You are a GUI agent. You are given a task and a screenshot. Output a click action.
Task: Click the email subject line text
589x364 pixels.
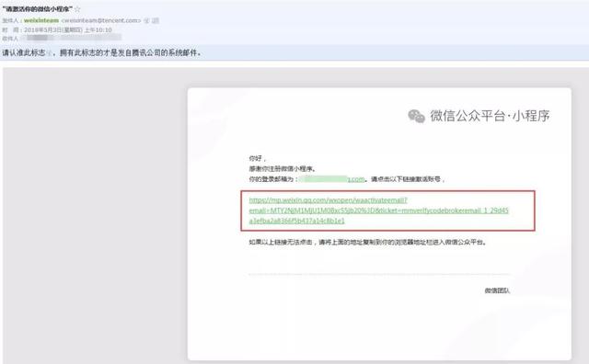pyautogui.click(x=37, y=9)
